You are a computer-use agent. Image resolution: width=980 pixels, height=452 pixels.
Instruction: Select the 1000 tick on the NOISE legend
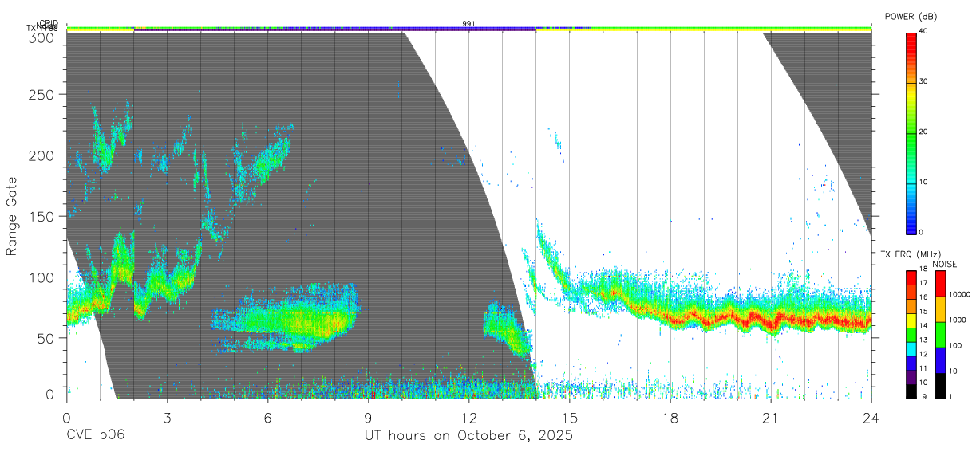958,320
